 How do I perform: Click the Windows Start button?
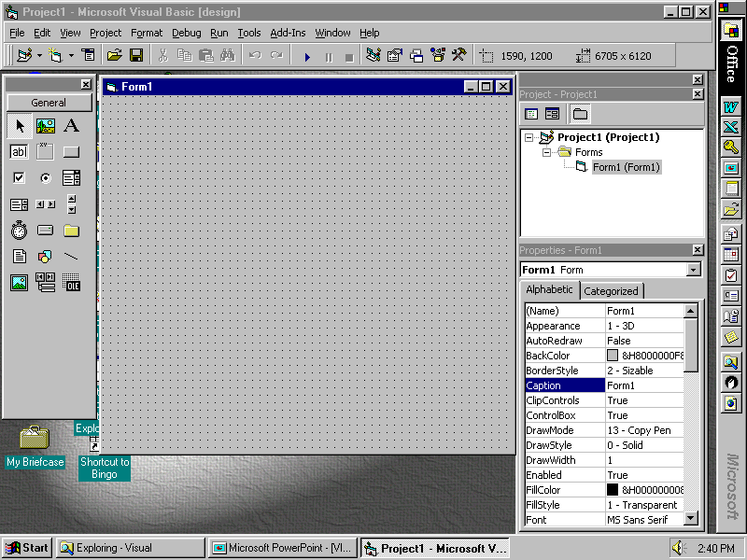point(27,548)
